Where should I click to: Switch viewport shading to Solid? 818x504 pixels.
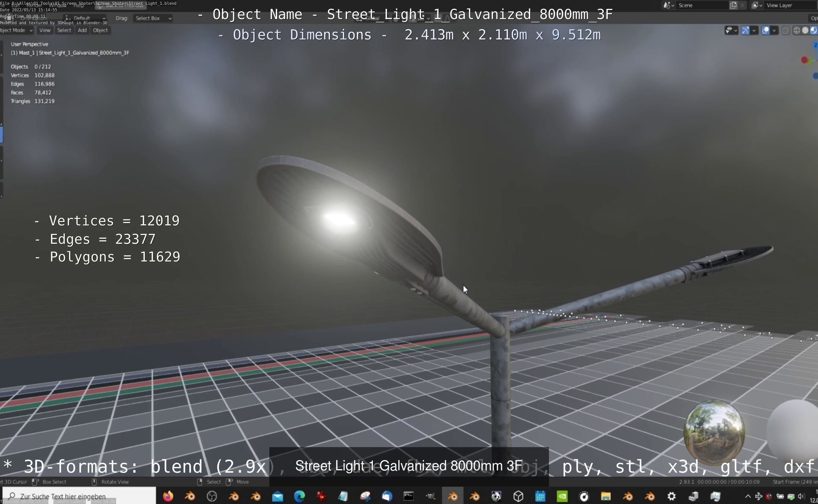coord(805,30)
